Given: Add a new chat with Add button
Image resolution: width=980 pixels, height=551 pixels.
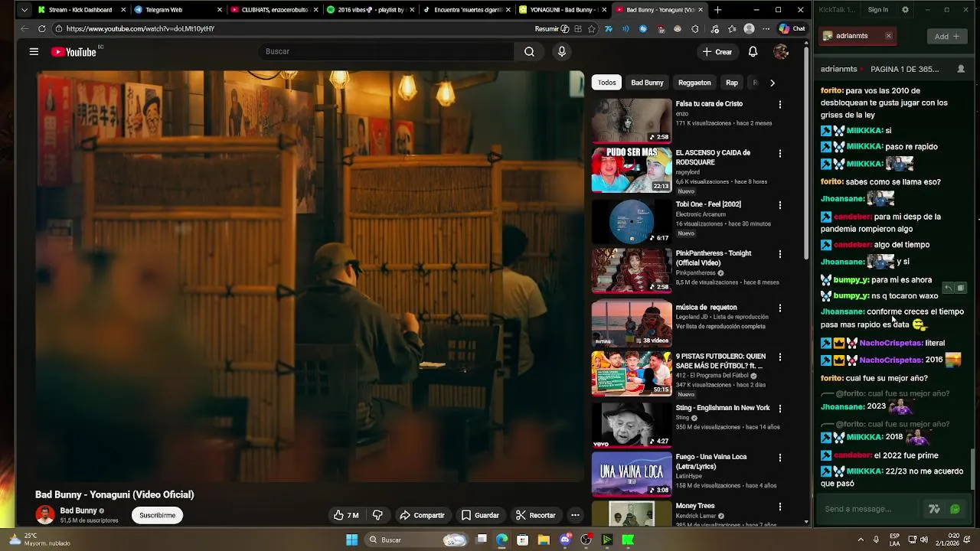Looking at the screenshot, I should click(947, 36).
